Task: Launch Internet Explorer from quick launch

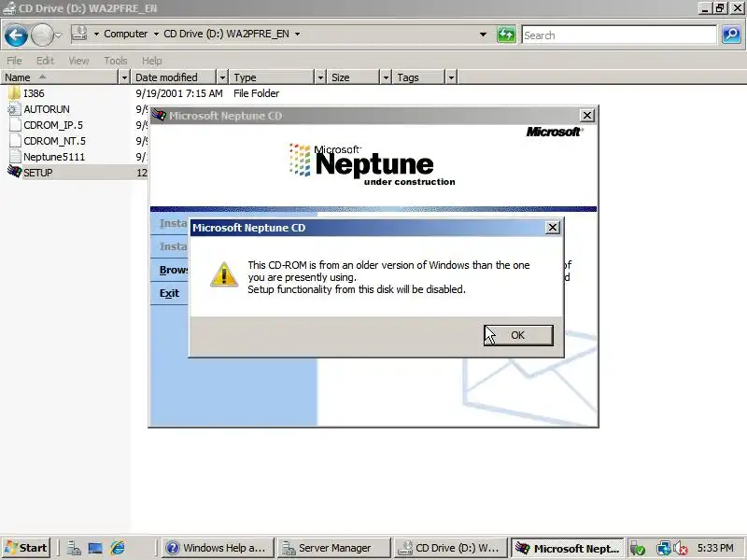Action: pos(118,548)
